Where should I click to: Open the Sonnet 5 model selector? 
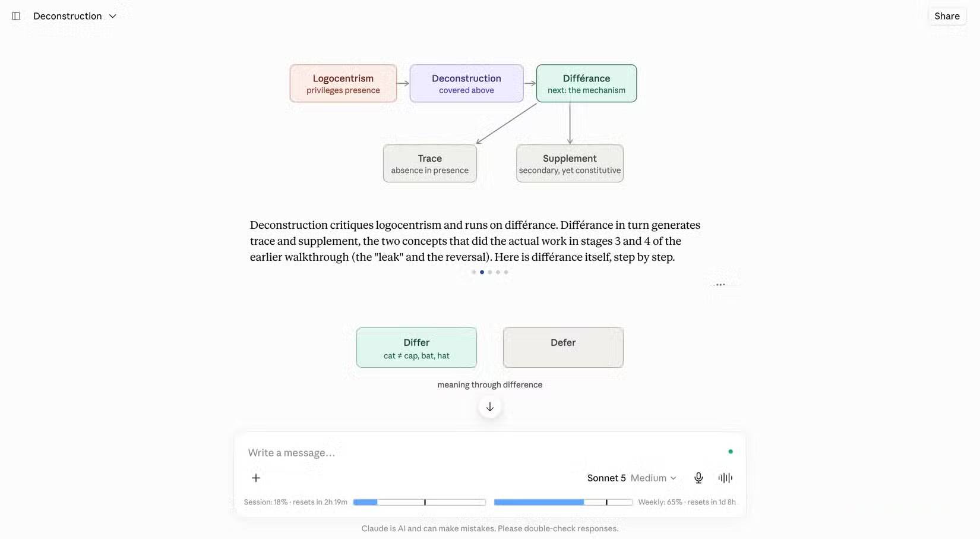click(606, 478)
